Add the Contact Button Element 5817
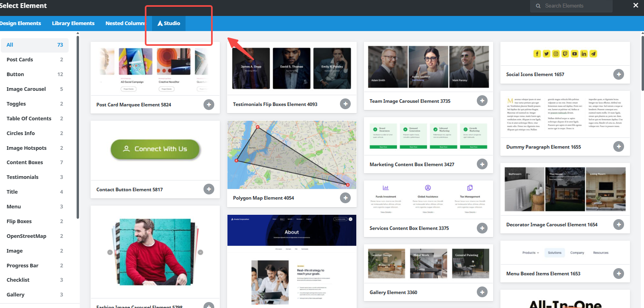Viewport: 644px width, 308px height. [x=209, y=189]
